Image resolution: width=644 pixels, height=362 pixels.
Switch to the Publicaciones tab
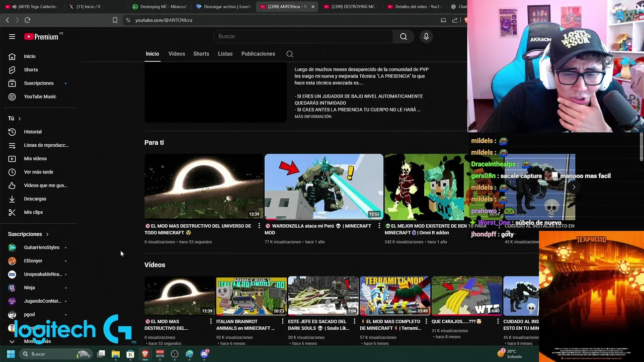[258, 54]
